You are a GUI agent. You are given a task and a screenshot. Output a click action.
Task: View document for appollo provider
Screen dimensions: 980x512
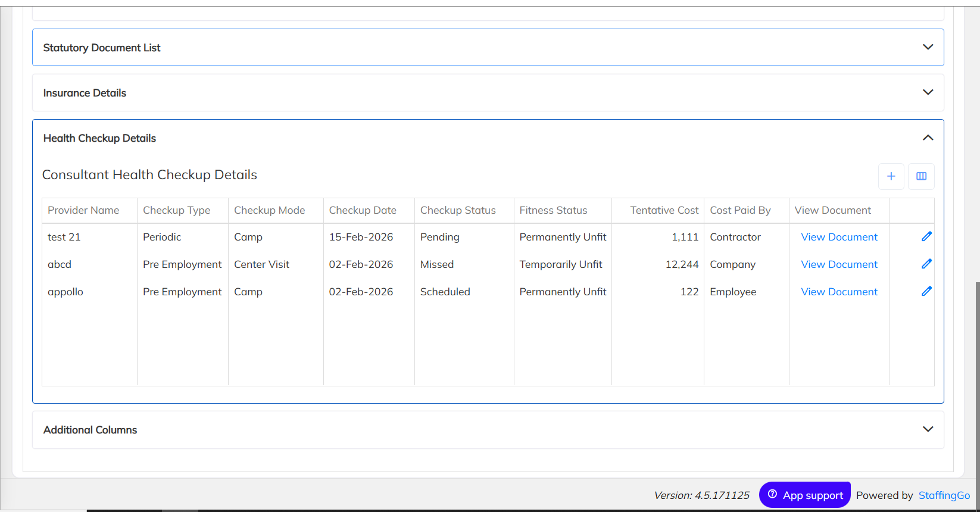click(839, 292)
